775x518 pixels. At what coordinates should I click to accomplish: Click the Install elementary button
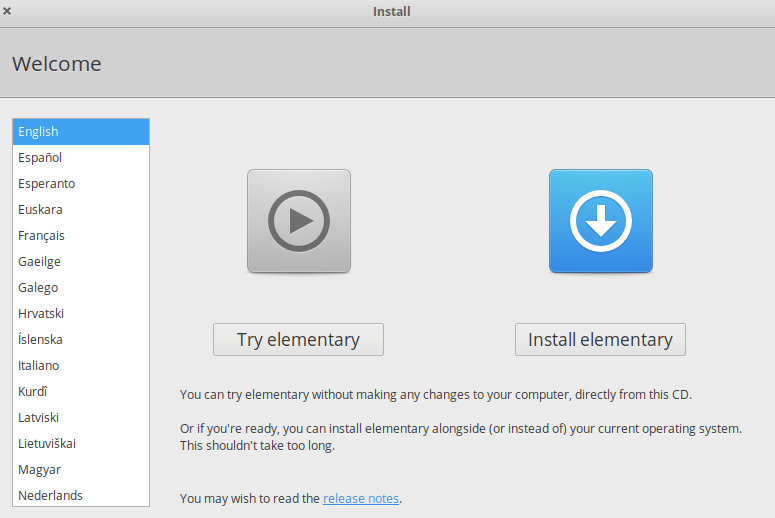point(600,340)
